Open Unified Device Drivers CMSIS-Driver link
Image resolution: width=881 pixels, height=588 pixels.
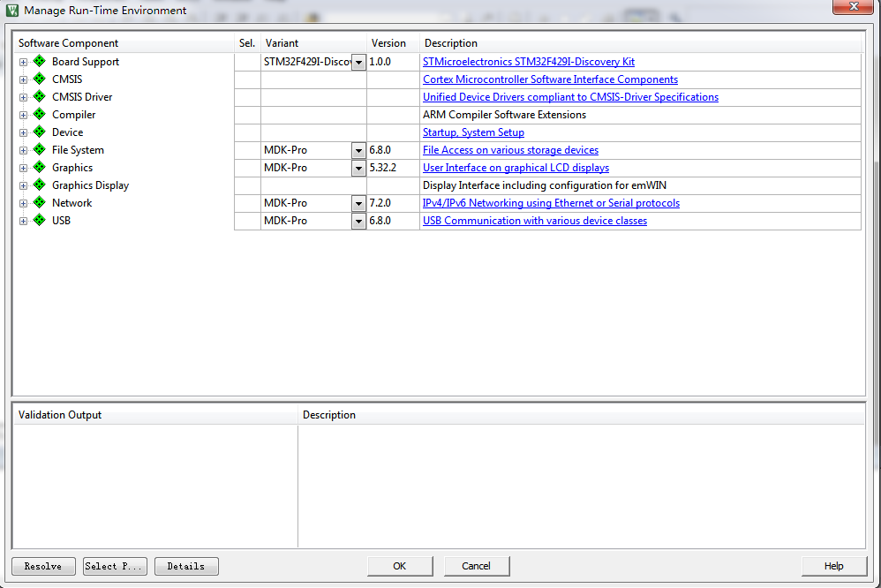(x=570, y=97)
